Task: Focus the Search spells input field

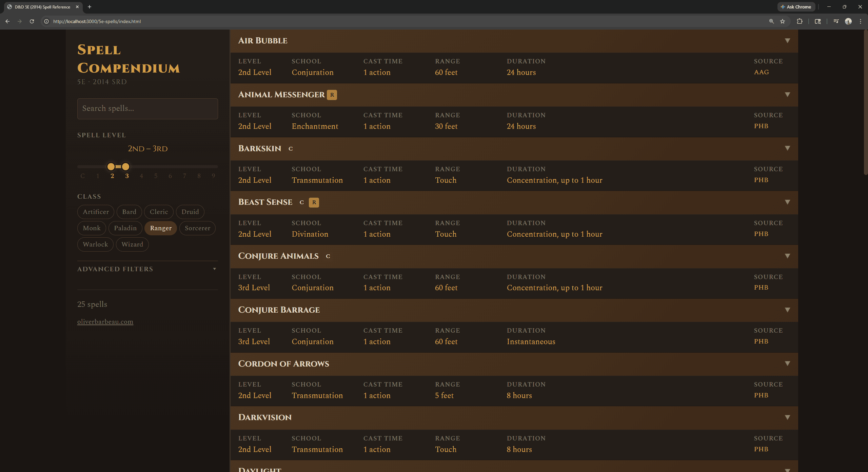Action: (147, 109)
